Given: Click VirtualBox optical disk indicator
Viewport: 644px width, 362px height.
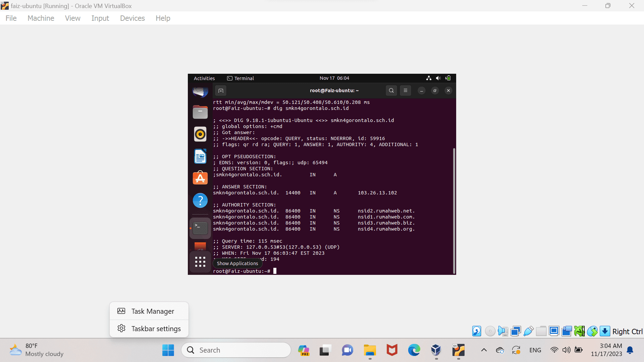Looking at the screenshot, I should 490,331.
